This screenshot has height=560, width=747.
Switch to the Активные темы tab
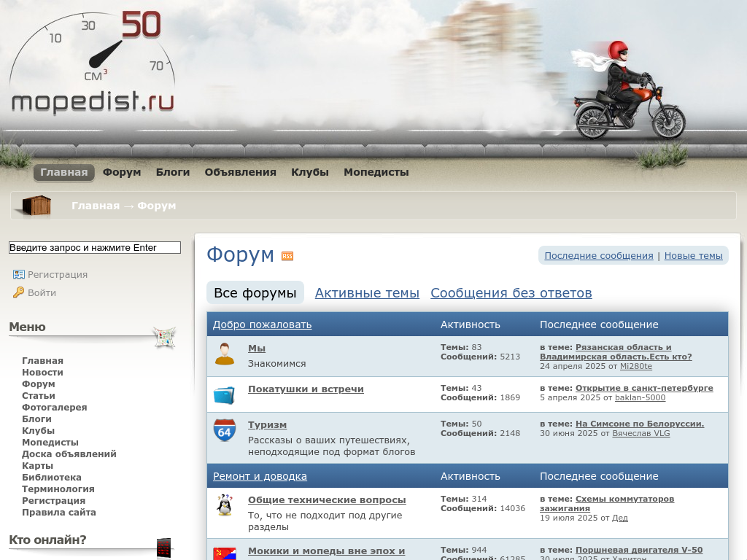pos(367,293)
